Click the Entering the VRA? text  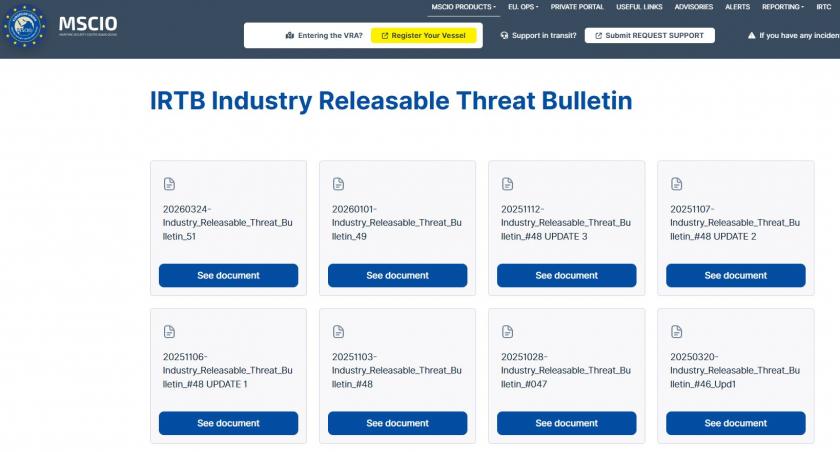330,35
